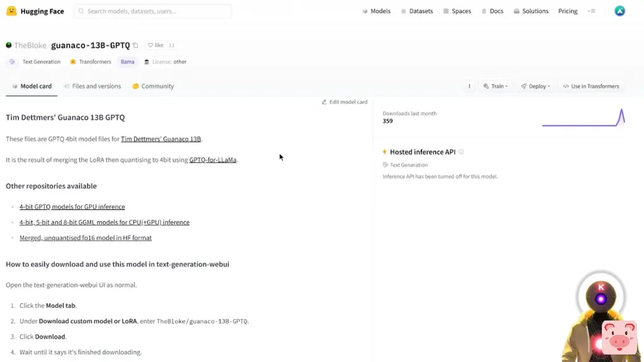Image resolution: width=644 pixels, height=362 pixels.
Task: Copy the model name with the copy icon
Action: click(x=135, y=45)
